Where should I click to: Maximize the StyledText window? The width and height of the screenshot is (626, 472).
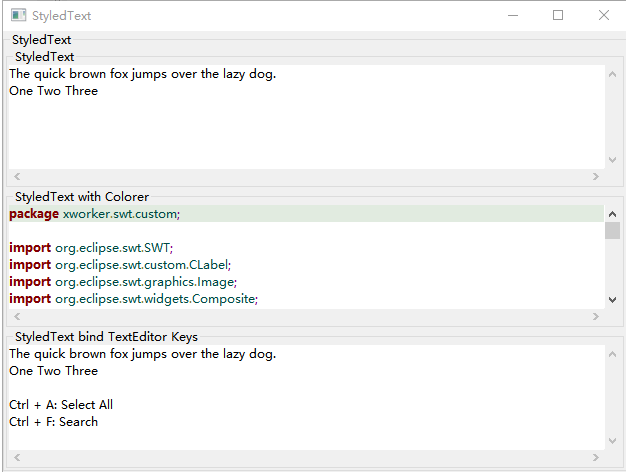click(558, 16)
